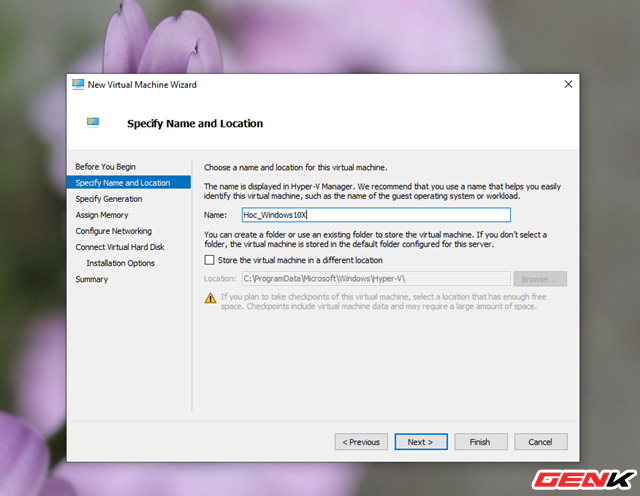
Task: Click the checkpoints warning message text
Action: tap(383, 301)
